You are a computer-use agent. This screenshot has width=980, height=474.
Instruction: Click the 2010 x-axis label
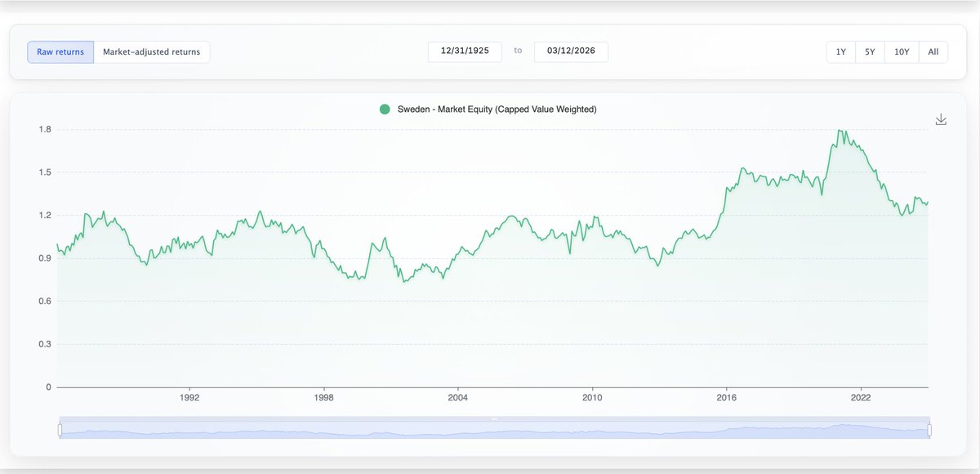(x=592, y=398)
